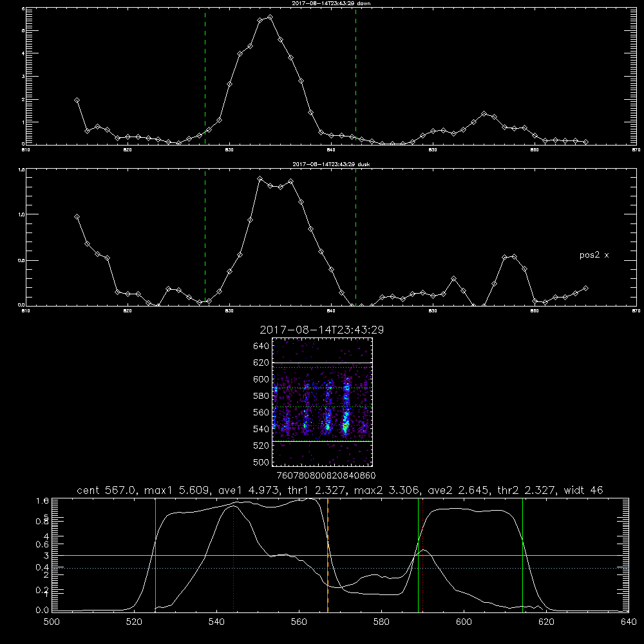Select the rightmost solid green line in bottom plot
Viewport: 644px width, 644px height.
coord(522,555)
